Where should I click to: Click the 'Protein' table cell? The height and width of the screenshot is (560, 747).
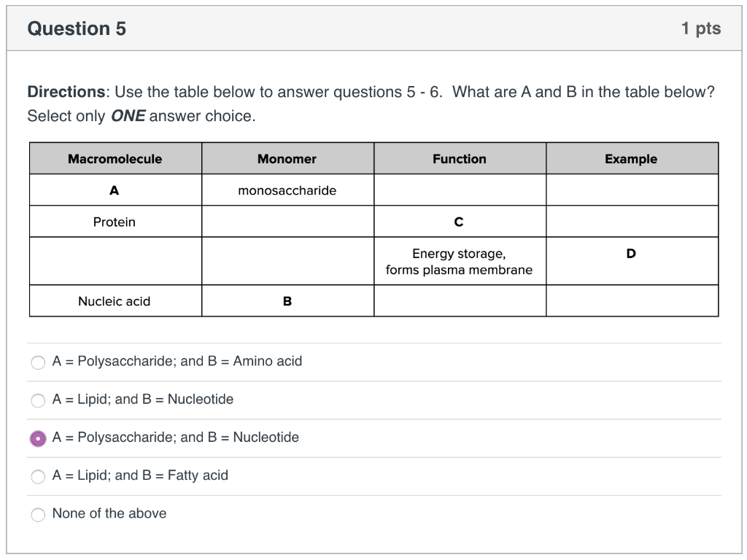click(x=115, y=222)
